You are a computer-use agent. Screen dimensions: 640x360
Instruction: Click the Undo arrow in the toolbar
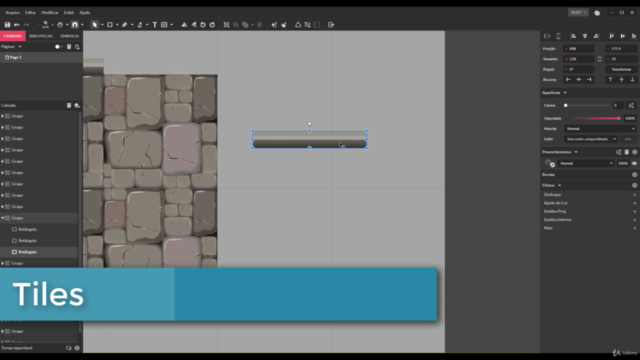[17, 25]
